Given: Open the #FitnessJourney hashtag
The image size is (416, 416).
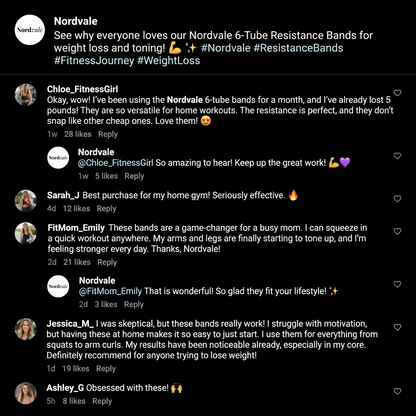Looking at the screenshot, I should 94,61.
